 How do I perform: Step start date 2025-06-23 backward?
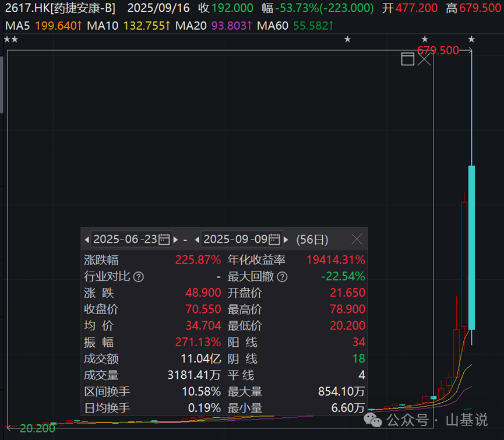click(x=86, y=240)
